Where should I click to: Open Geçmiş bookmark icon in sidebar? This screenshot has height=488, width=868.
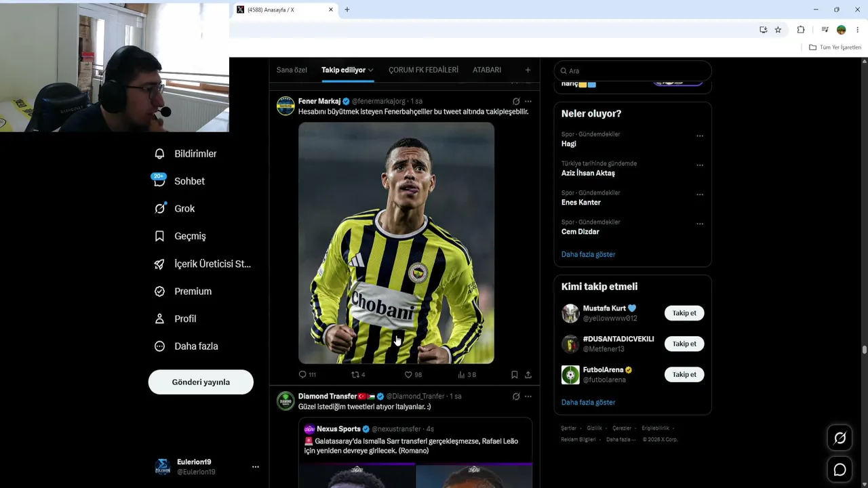pos(159,236)
